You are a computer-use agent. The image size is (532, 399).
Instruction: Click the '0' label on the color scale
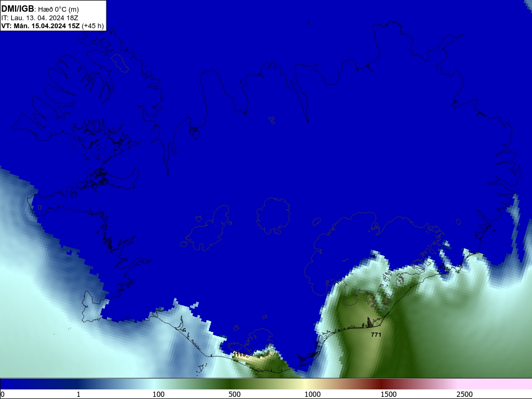pyautogui.click(x=3, y=394)
